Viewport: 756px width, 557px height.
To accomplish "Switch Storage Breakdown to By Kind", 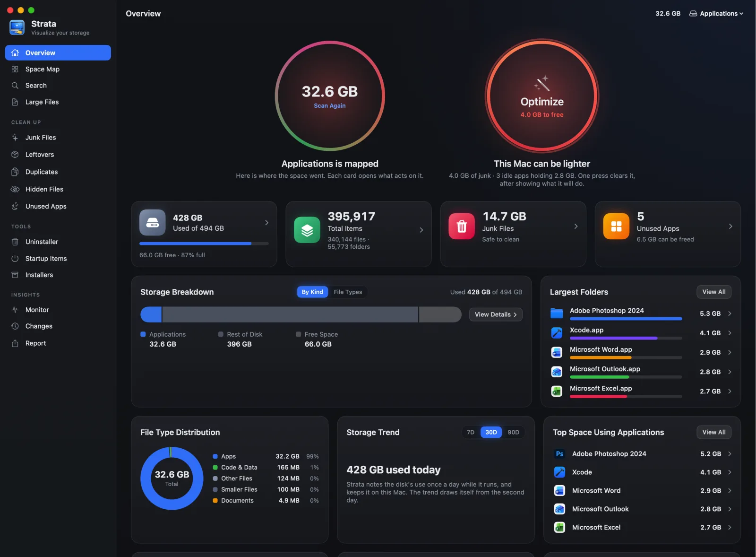I will (x=312, y=292).
